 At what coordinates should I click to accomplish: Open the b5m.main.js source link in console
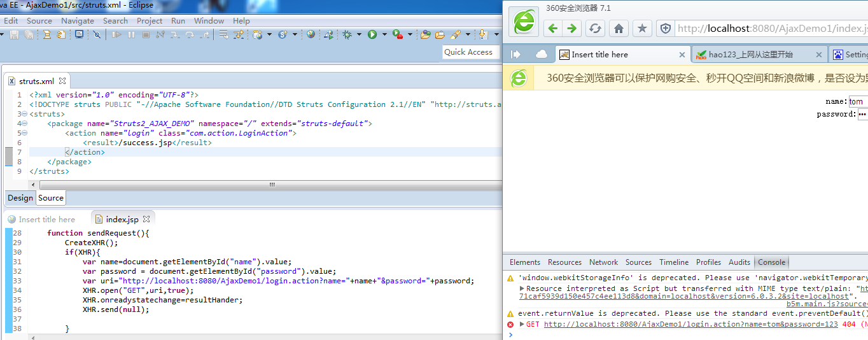coord(827,304)
